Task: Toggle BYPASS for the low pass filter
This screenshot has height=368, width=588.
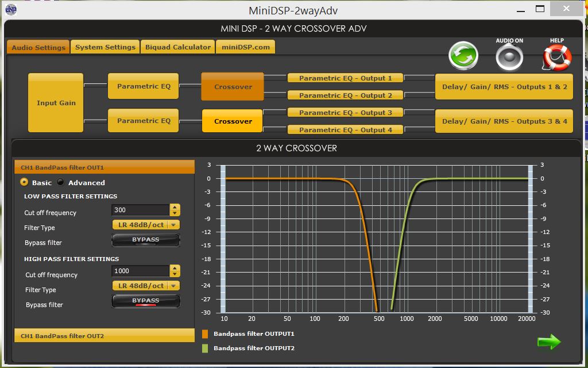Action: point(146,240)
